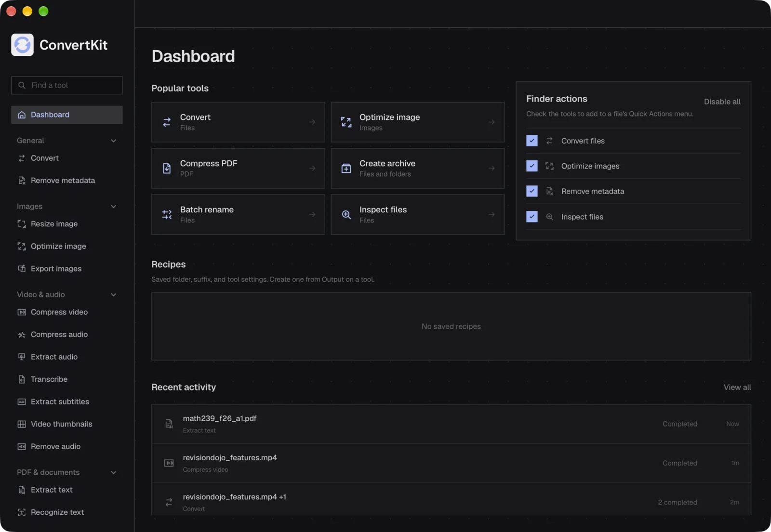The height and width of the screenshot is (532, 771).
Task: Click the Convert arrows icon in sidebar
Action: pos(22,158)
